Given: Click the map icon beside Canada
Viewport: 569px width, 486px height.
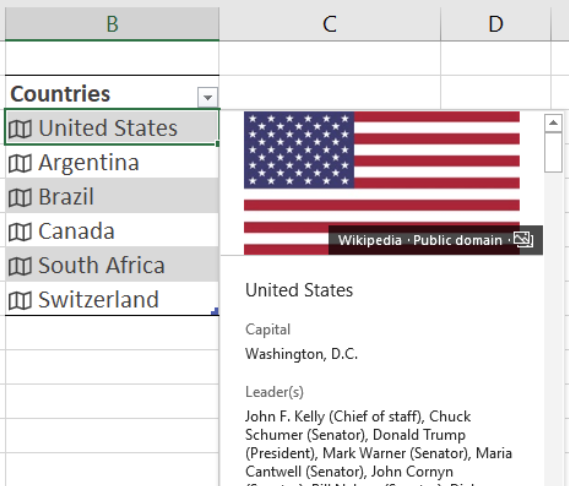Looking at the screenshot, I should pos(20,232).
